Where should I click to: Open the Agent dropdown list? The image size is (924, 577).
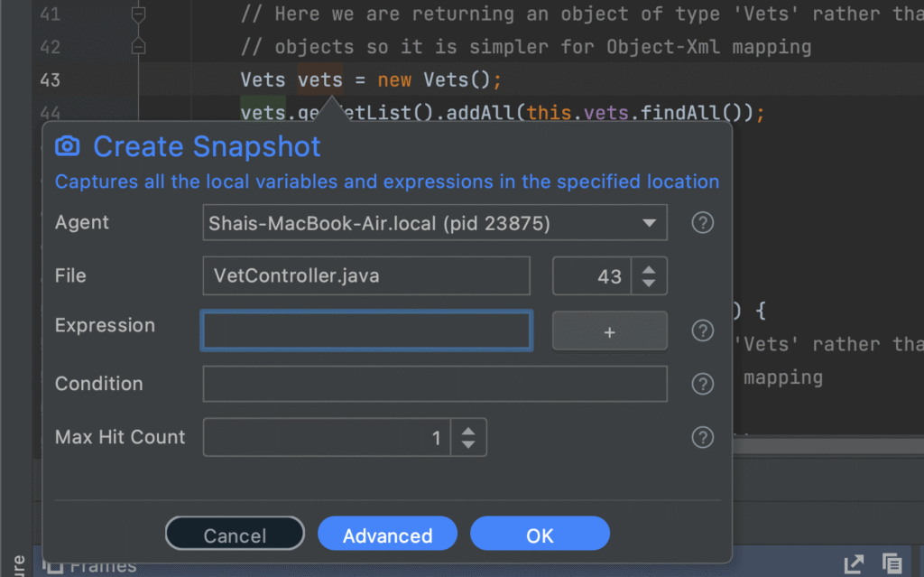(648, 223)
